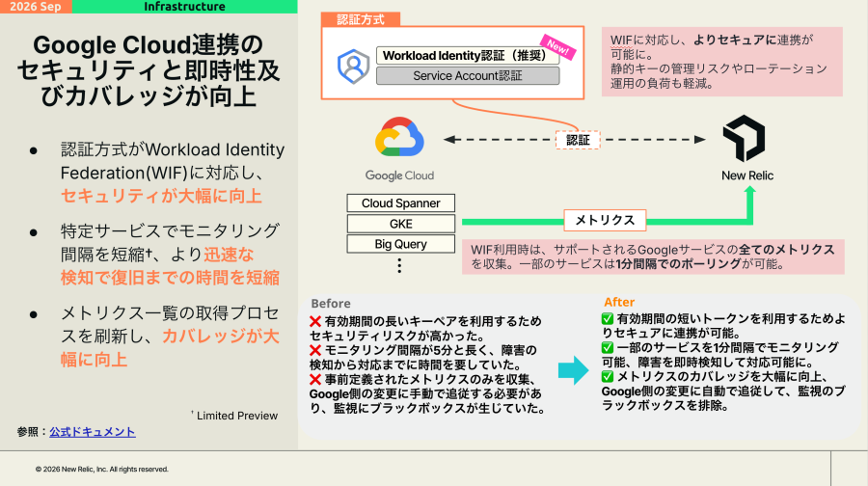Click the Cloud Spanner box

click(x=401, y=203)
